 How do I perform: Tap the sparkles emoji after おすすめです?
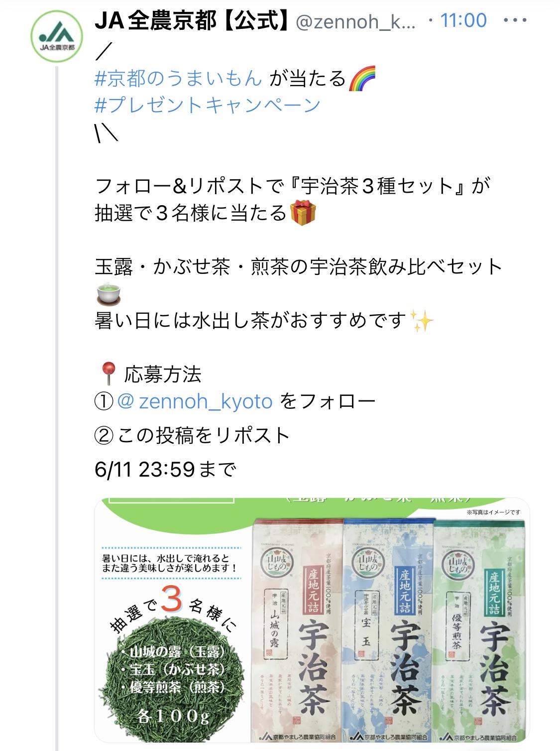421,321
